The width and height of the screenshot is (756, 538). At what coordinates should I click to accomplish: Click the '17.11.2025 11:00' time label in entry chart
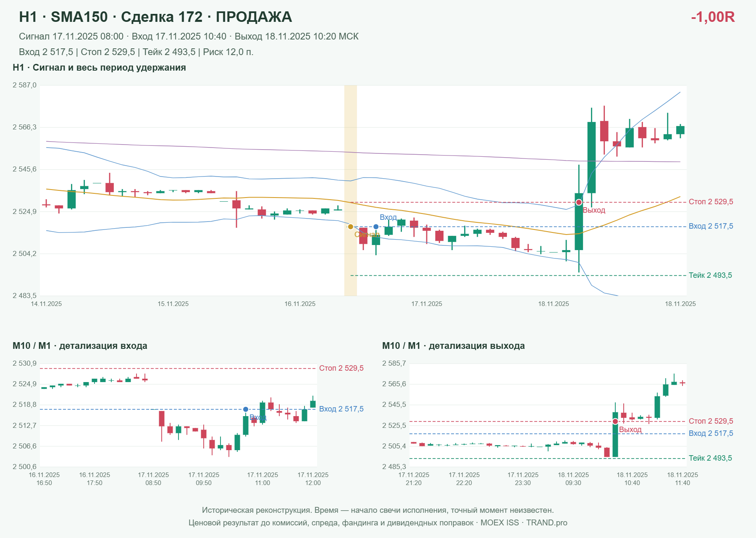point(262,479)
